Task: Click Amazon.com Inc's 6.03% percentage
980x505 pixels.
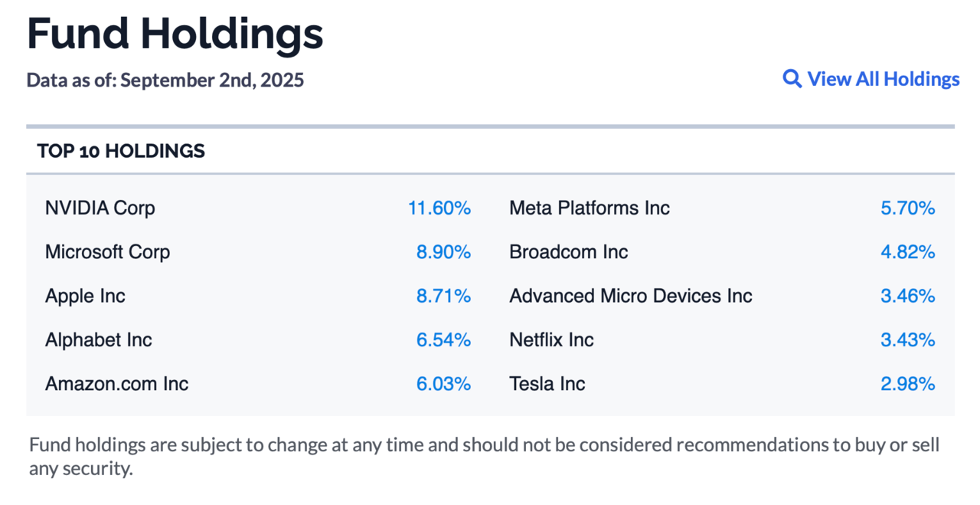Action: pos(443,384)
